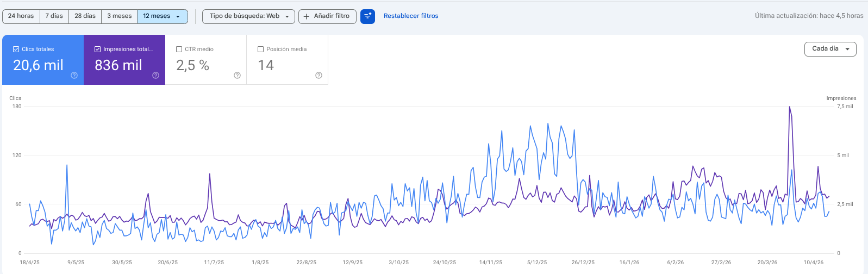Click the Añadir filtro button

click(327, 16)
